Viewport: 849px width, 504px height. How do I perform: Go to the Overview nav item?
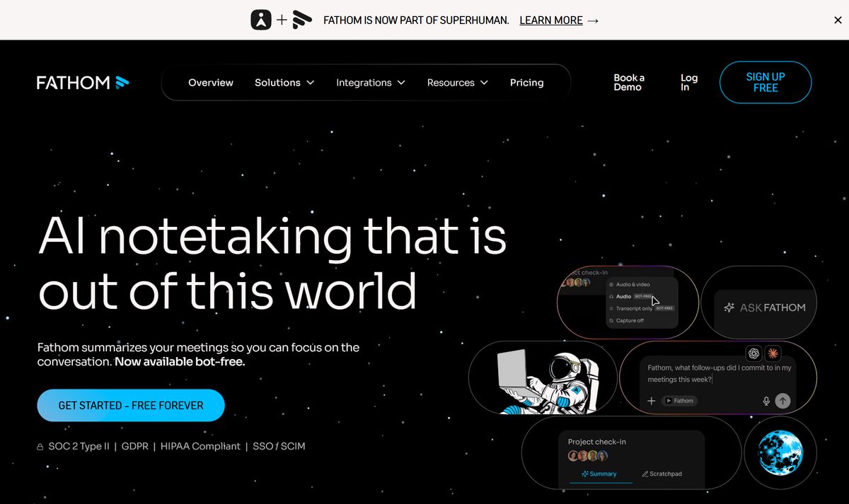coord(211,83)
